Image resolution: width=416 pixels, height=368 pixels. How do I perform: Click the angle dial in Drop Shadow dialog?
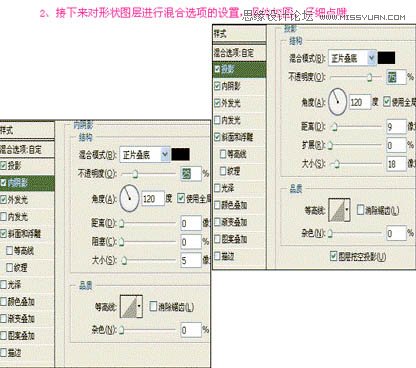pos(338,102)
